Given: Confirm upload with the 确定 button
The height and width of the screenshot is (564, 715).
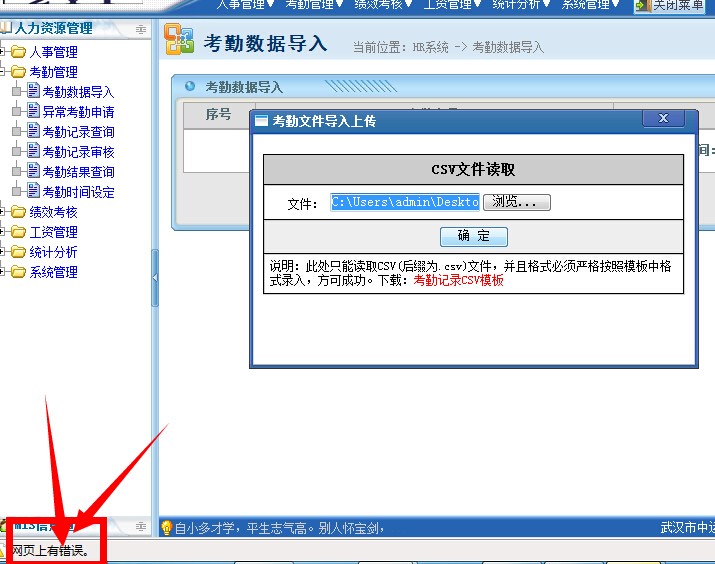Looking at the screenshot, I should click(x=474, y=237).
